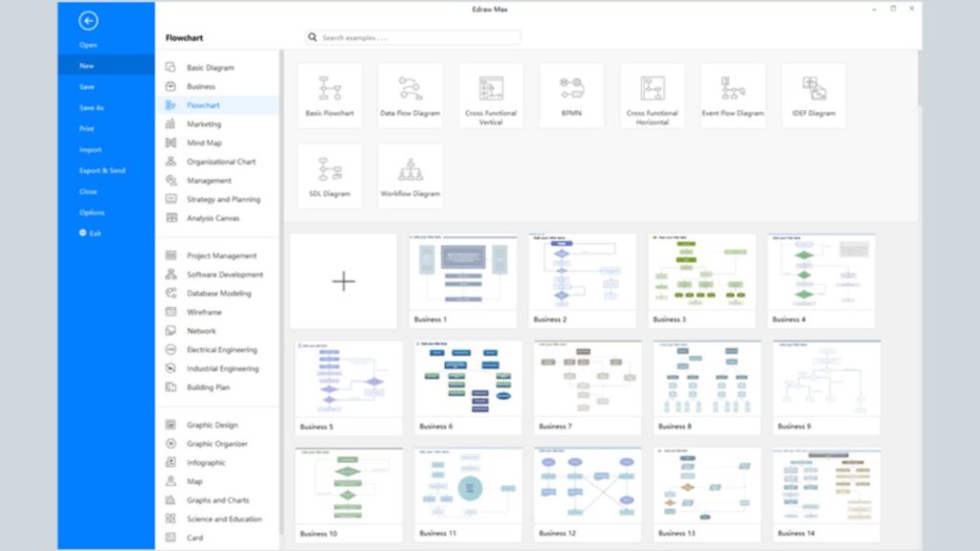Click the Wireframe category icon
This screenshot has height=551, width=980.
tap(170, 311)
